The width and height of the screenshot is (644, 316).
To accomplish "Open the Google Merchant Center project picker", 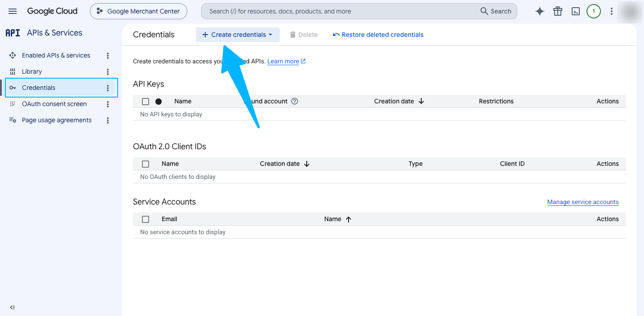I will 138,11.
